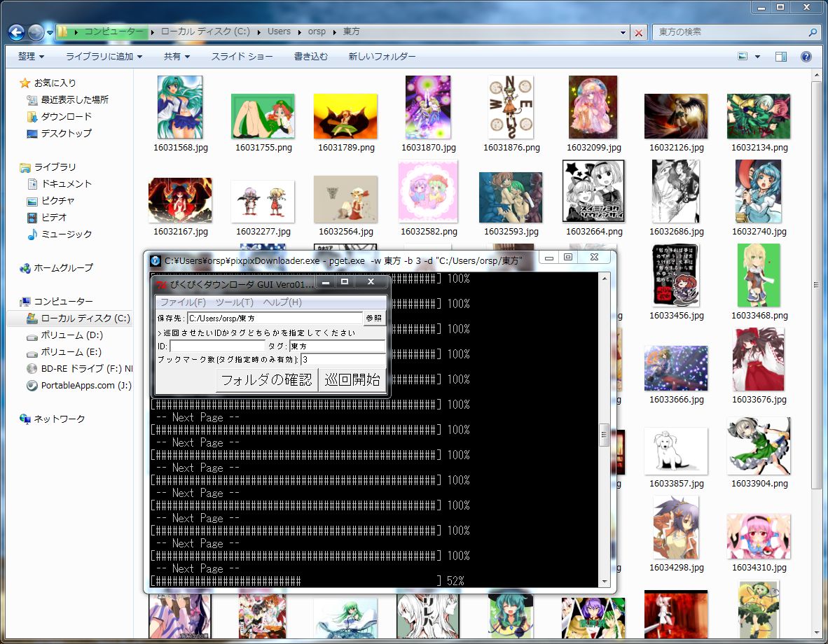Click 書き込む in the toolbar

(310, 56)
